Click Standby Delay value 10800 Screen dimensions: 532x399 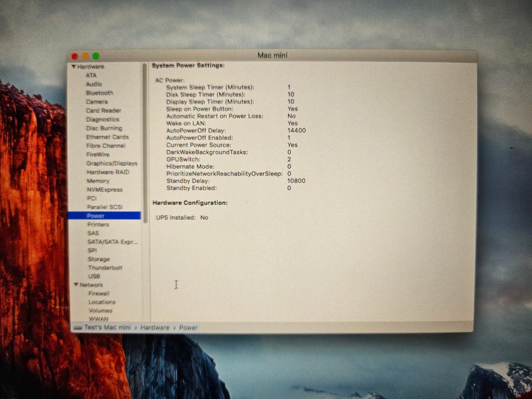point(296,181)
